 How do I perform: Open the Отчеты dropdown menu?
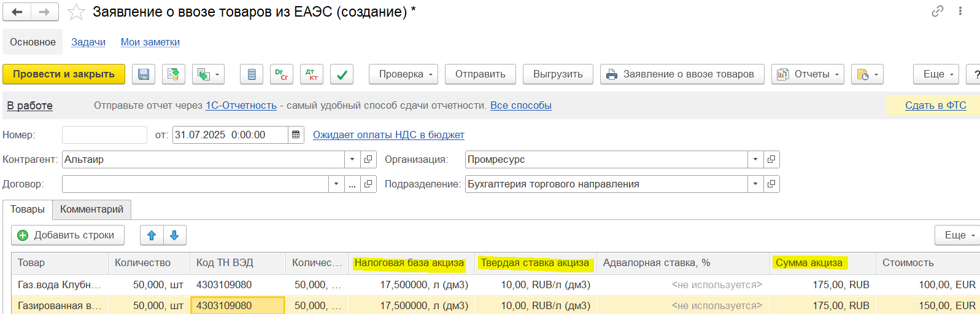pos(808,74)
